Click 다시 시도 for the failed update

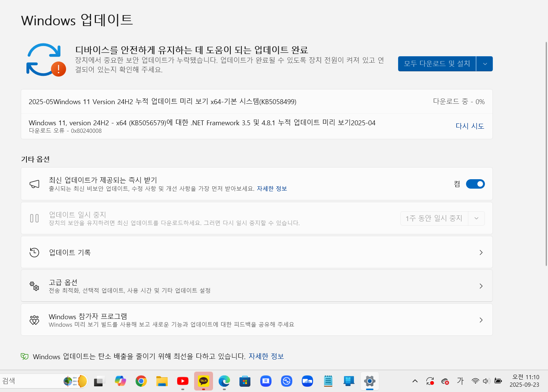pyautogui.click(x=470, y=126)
